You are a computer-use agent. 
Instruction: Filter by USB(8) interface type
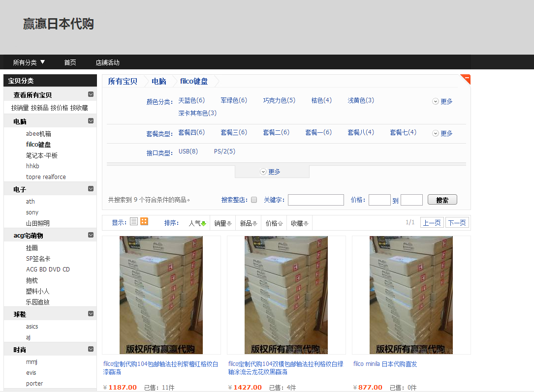click(x=188, y=151)
